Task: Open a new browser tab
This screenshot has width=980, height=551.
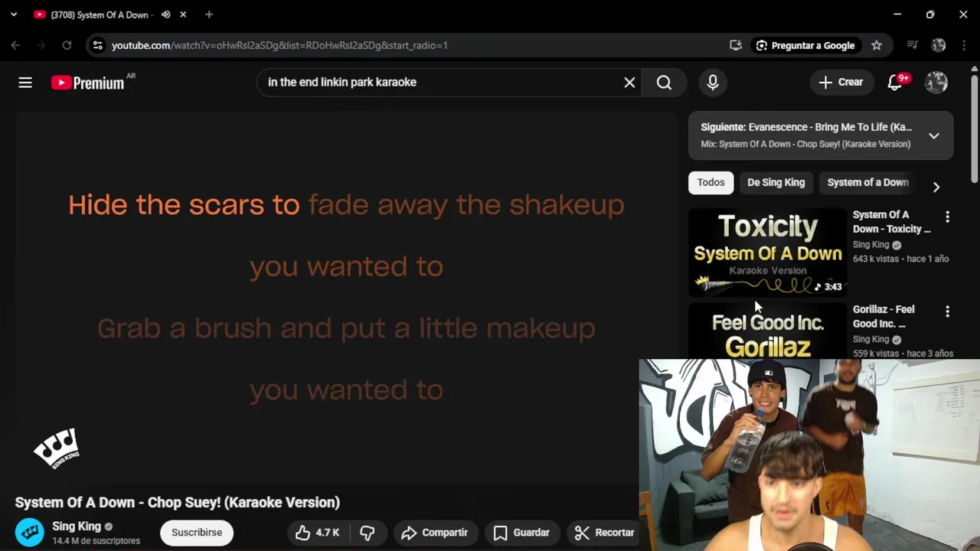Action: click(209, 15)
